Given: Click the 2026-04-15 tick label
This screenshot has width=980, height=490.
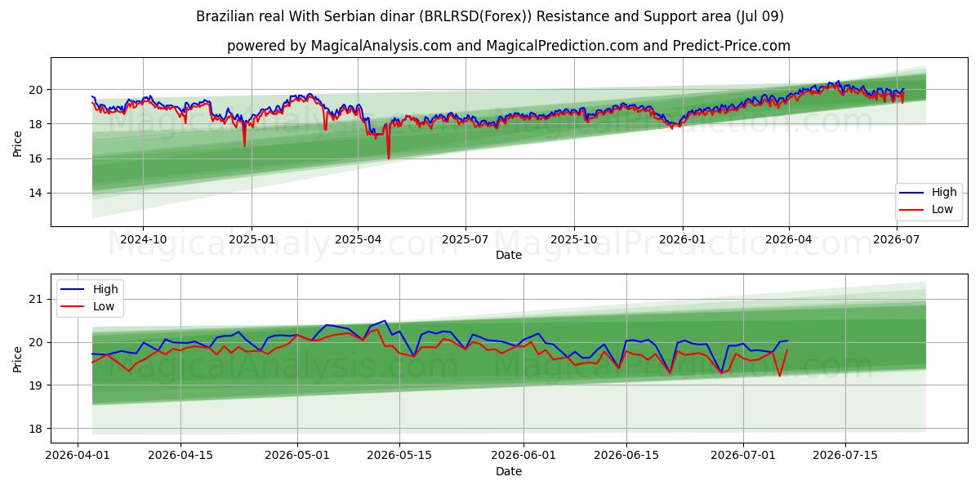Looking at the screenshot, I should point(180,457).
